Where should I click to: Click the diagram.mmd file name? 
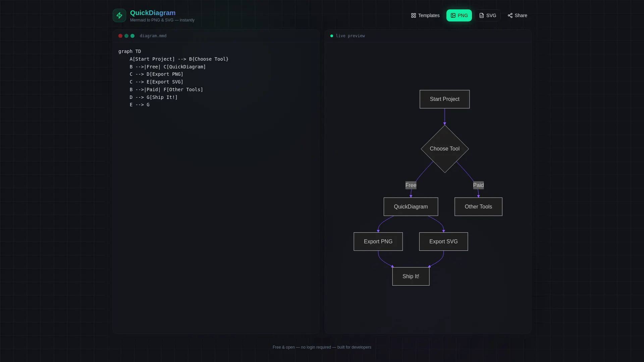click(x=153, y=36)
